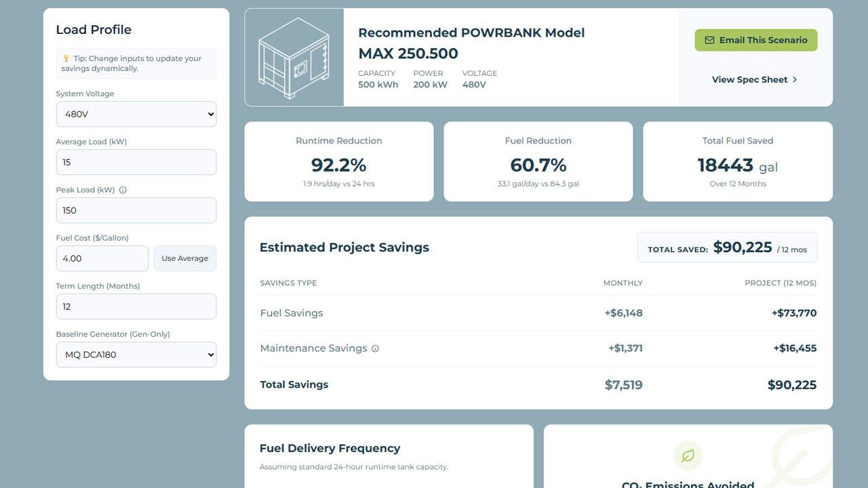This screenshot has width=868, height=488.
Task: Click the Load Profile heading
Action: click(94, 30)
